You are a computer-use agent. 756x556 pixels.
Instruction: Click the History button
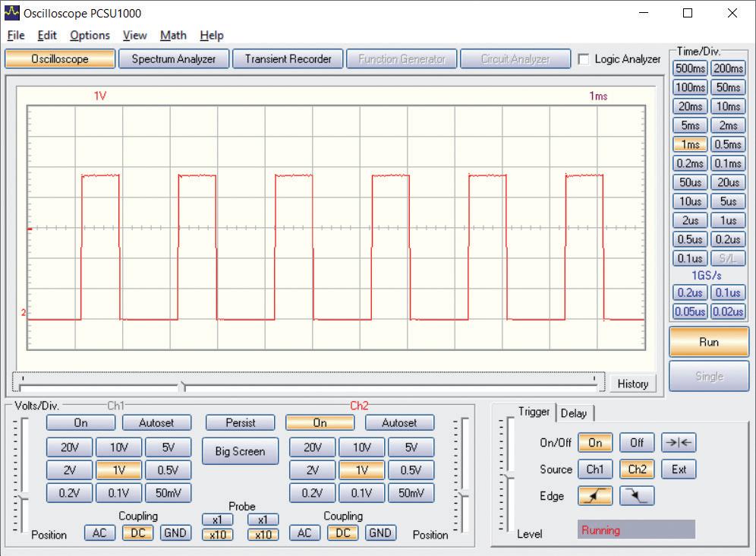coord(632,384)
